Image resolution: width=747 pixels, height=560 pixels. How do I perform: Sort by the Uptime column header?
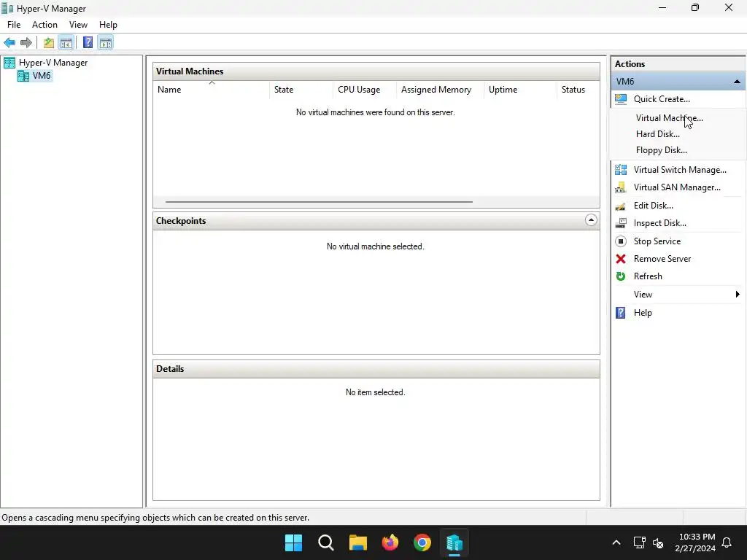[520, 90]
